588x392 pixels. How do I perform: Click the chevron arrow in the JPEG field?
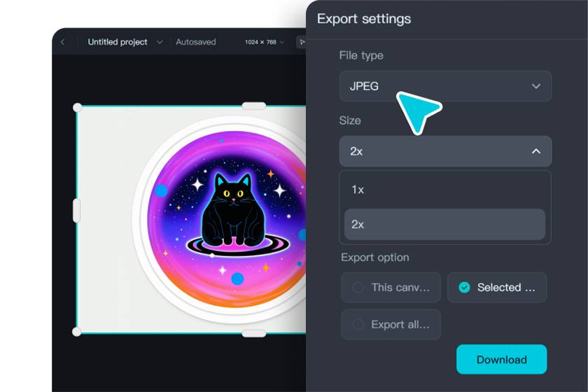pos(536,86)
